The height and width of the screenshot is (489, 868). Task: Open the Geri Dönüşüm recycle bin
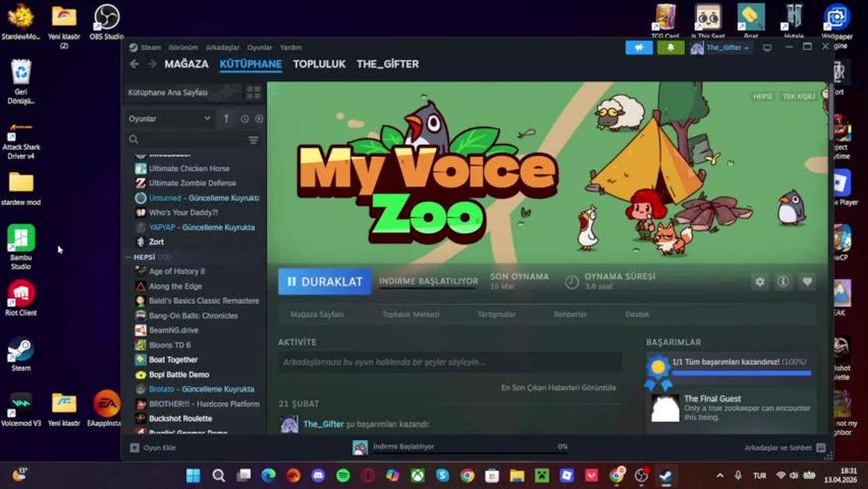[21, 82]
